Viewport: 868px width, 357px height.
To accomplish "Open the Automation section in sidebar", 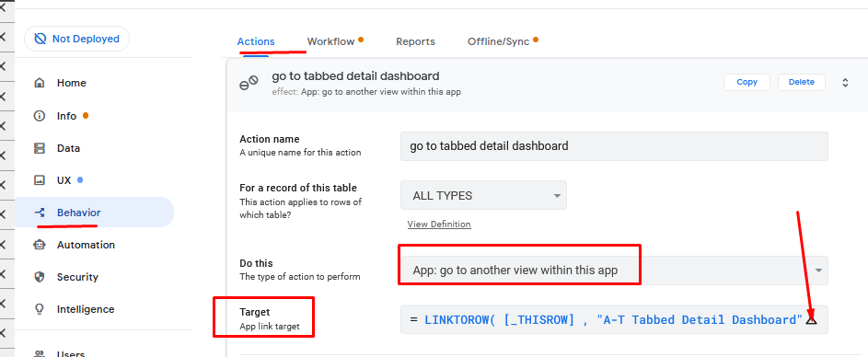I will (x=86, y=245).
